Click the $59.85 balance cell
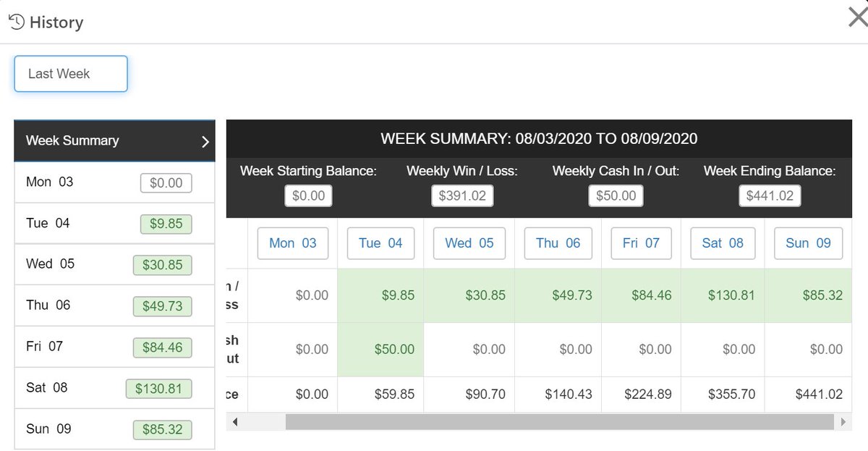Viewport: 868px width, 451px height. coord(380,395)
